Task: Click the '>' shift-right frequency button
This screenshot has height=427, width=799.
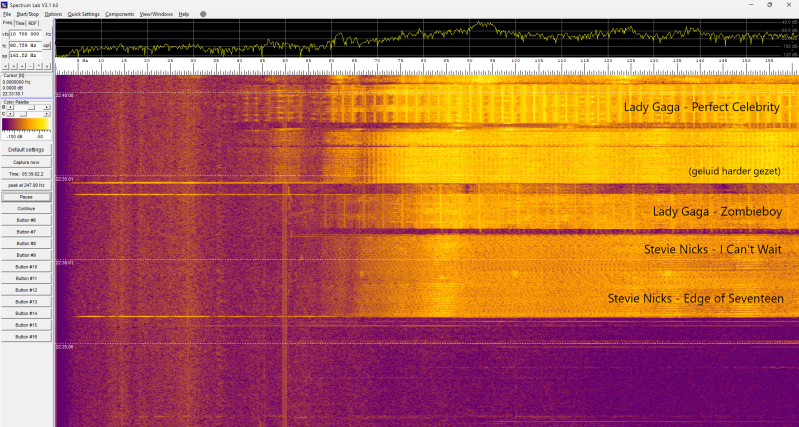Action: point(14,66)
